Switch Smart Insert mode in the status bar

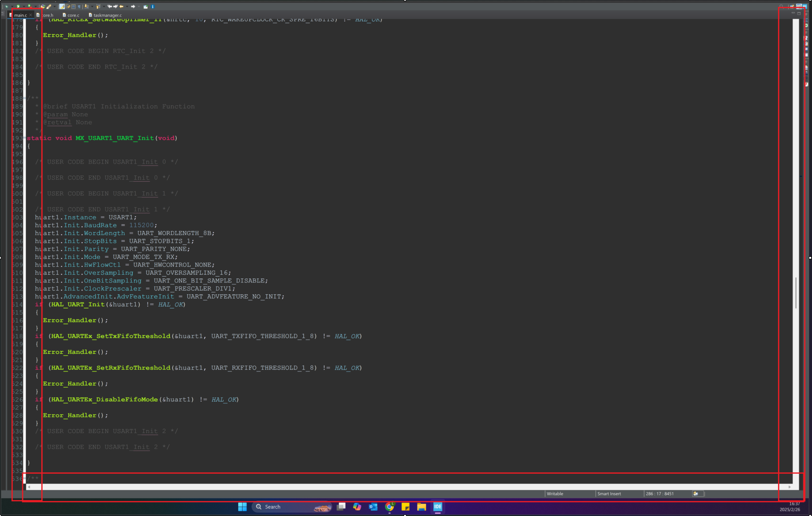609,494
